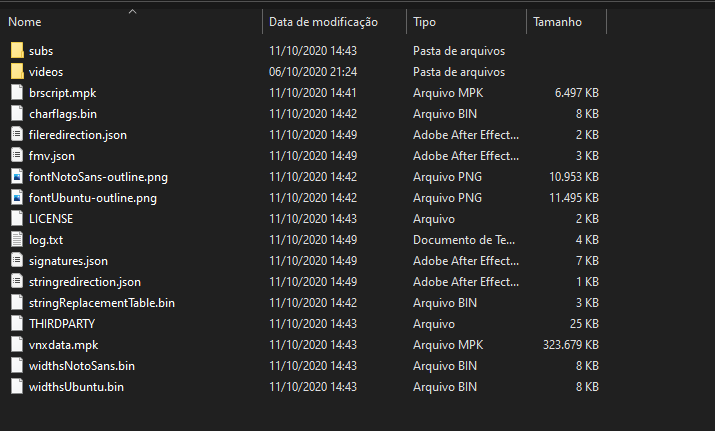Click the log.txt text document icon

17,239
